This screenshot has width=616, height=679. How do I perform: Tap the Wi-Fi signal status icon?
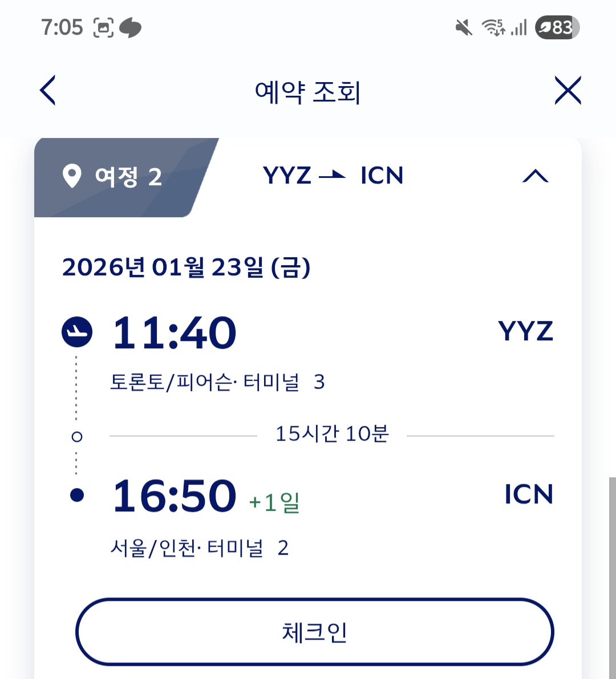(493, 27)
